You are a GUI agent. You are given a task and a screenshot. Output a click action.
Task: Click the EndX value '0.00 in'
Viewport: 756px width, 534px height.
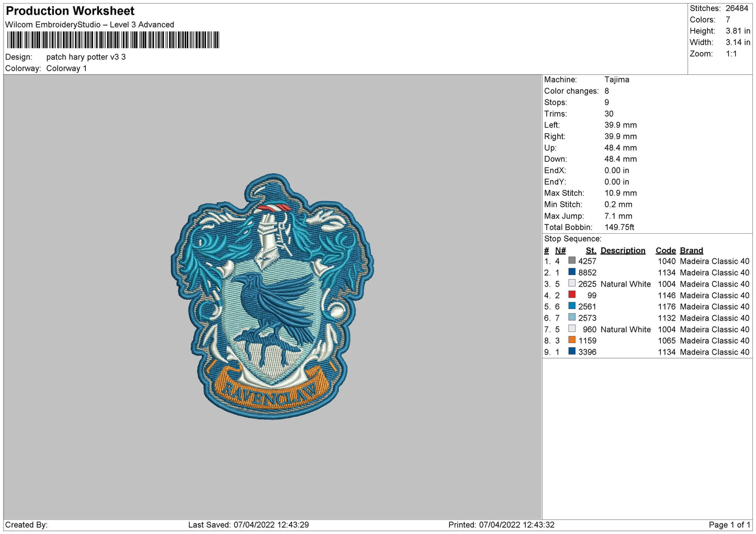point(617,171)
